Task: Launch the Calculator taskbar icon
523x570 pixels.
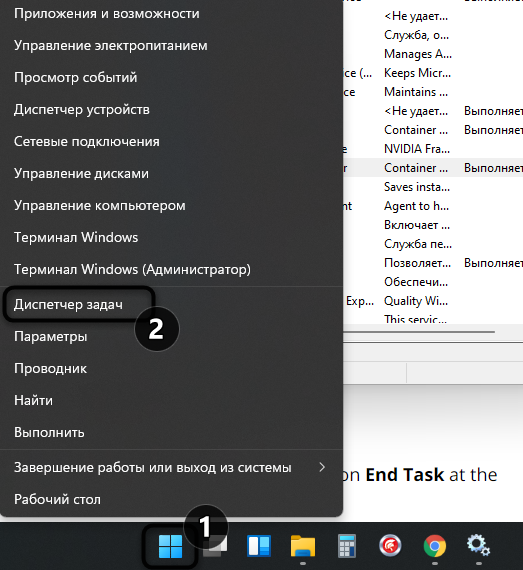Action: pos(346,546)
